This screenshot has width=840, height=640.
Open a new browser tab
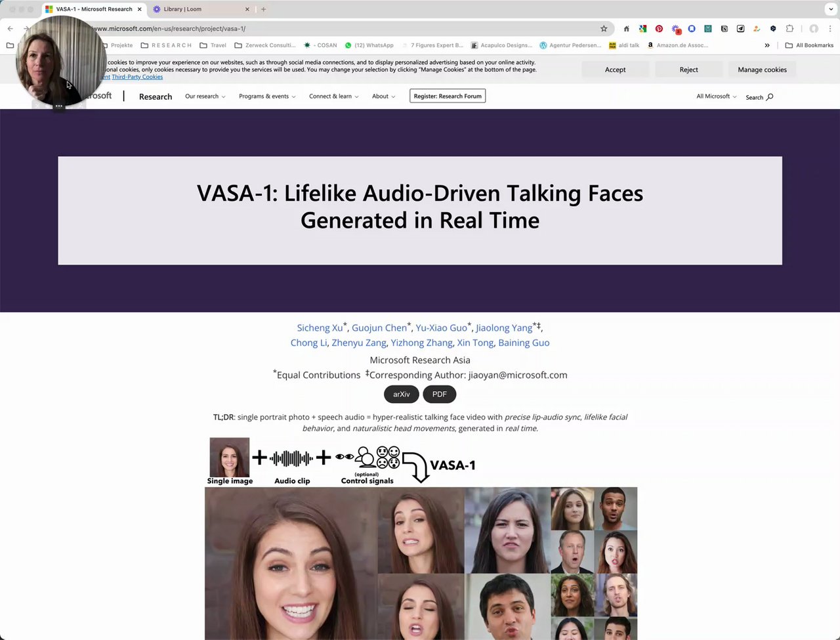pyautogui.click(x=263, y=9)
